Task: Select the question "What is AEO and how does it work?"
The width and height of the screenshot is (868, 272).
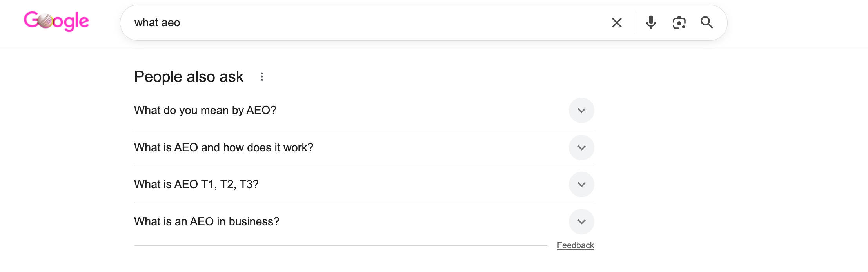Action: pyautogui.click(x=223, y=147)
